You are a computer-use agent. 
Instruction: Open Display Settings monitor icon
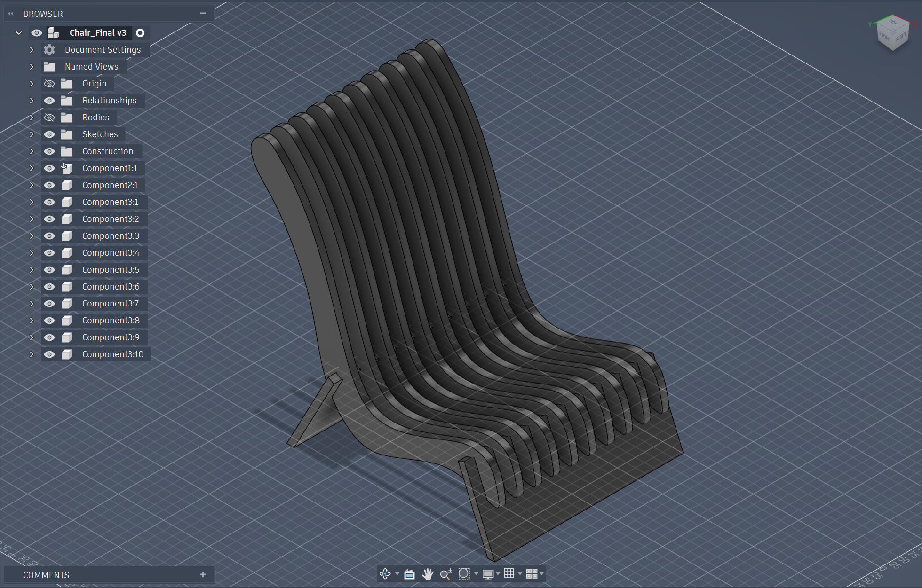click(488, 574)
